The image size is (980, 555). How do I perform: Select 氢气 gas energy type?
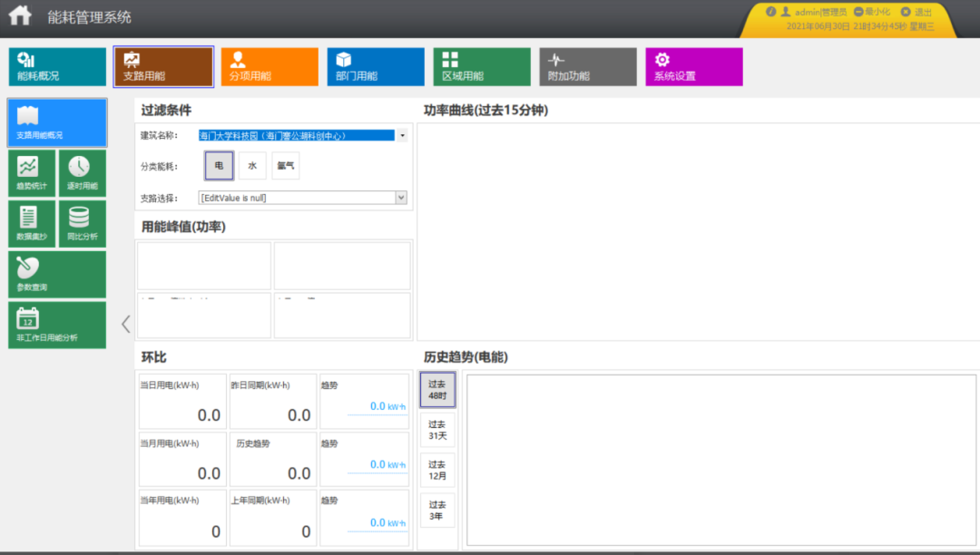(286, 165)
